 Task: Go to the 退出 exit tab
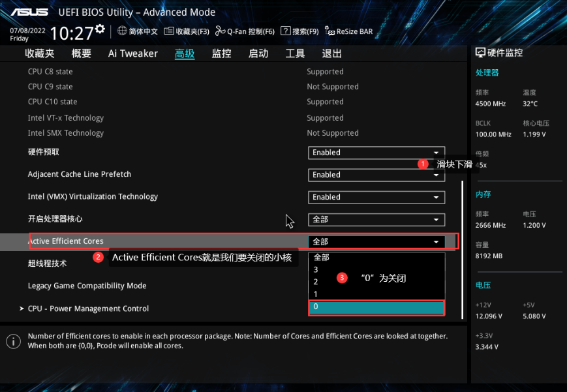(x=331, y=53)
